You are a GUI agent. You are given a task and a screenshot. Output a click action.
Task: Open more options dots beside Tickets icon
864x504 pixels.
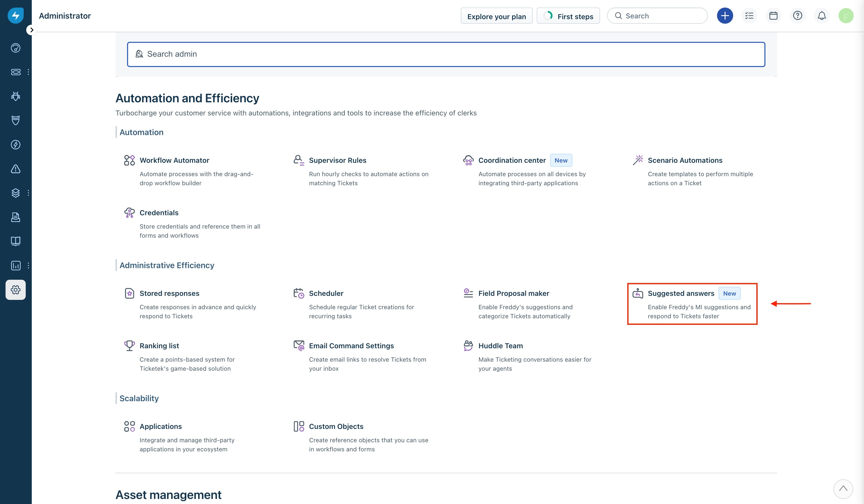28,72
